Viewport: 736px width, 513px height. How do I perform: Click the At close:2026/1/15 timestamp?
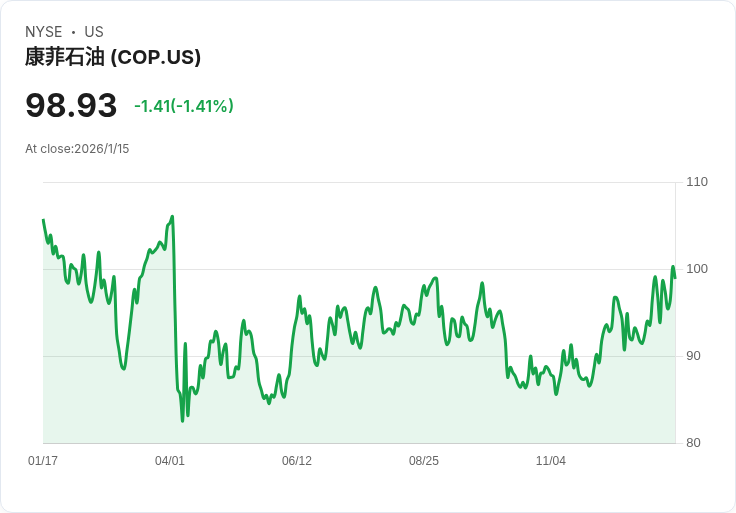tap(77, 149)
